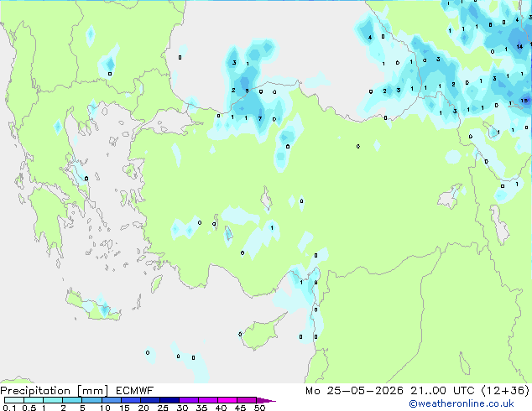The width and height of the screenshot is (532, 411).
Task: Click the 15–20 mm legend swatch
Action: (130, 400)
